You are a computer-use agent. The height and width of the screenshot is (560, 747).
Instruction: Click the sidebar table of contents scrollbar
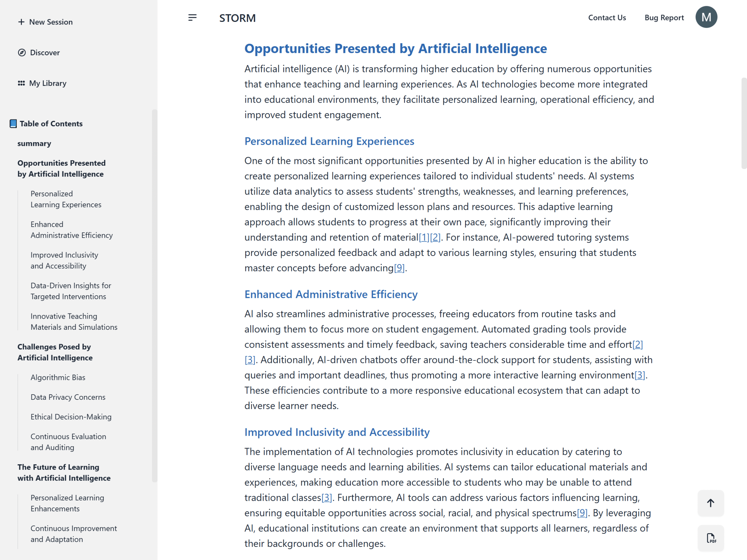(x=155, y=296)
